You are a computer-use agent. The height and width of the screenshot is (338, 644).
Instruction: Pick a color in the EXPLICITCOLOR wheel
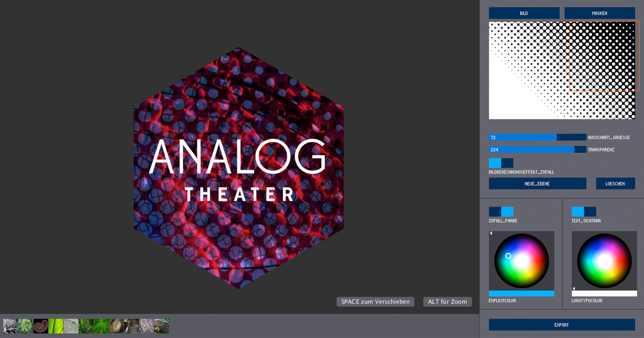click(x=522, y=261)
